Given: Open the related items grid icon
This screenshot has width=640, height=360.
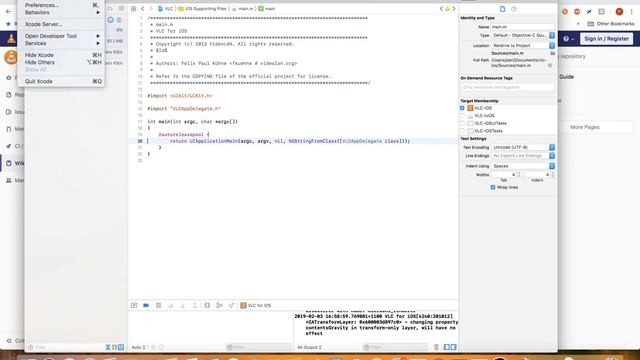Looking at the screenshot, I should [x=133, y=9].
